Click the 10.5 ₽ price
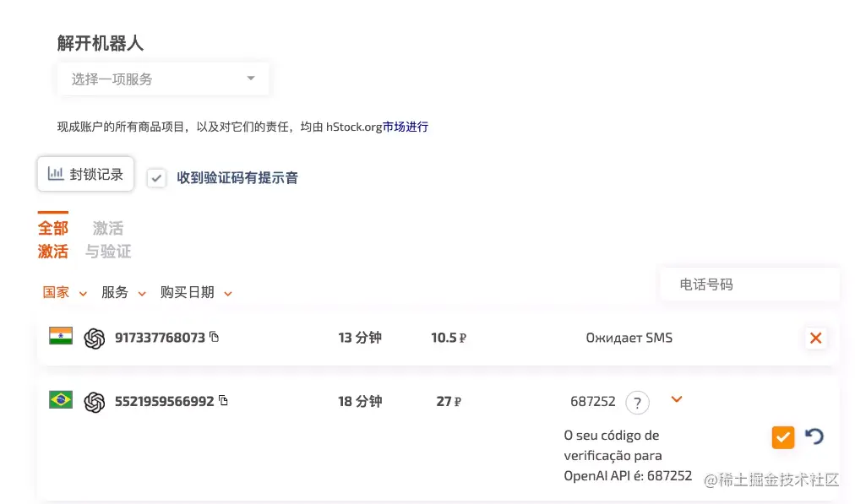 (449, 338)
